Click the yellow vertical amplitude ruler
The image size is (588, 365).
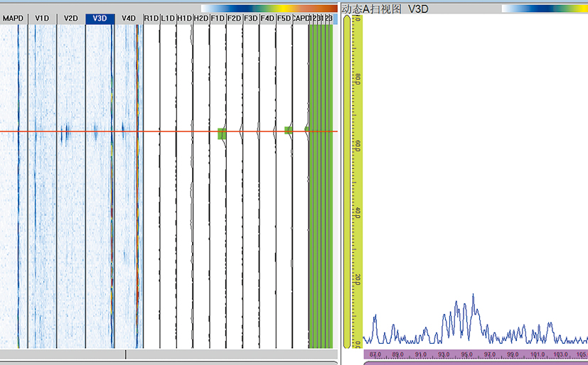[x=347, y=178]
